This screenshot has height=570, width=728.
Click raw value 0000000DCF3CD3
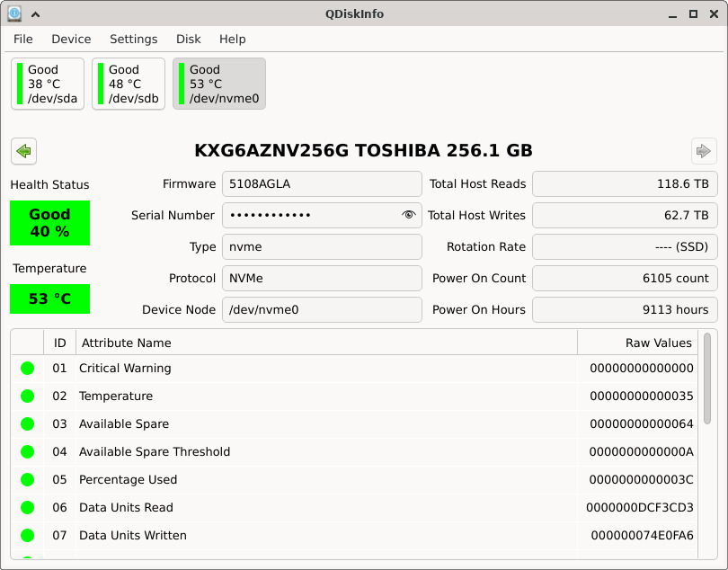point(640,508)
